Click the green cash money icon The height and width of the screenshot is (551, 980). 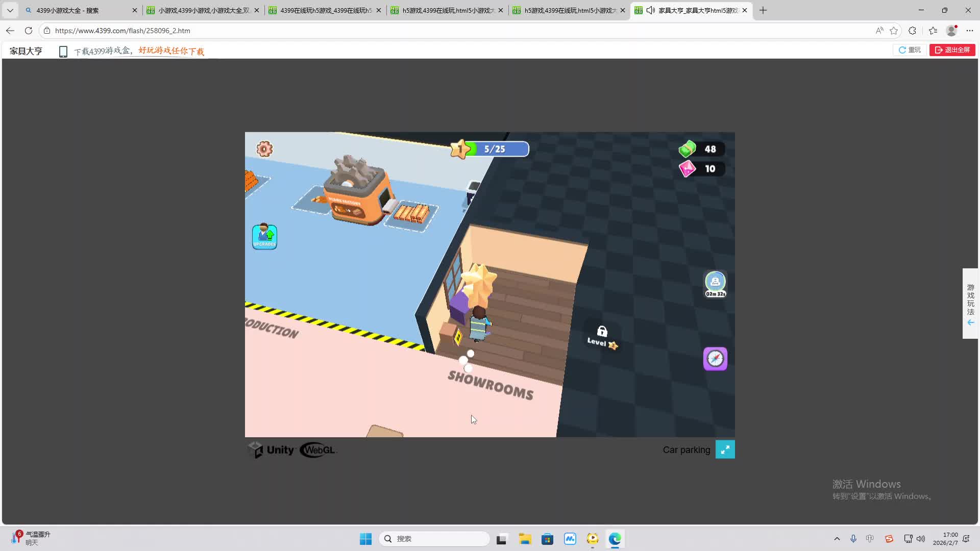pyautogui.click(x=687, y=149)
